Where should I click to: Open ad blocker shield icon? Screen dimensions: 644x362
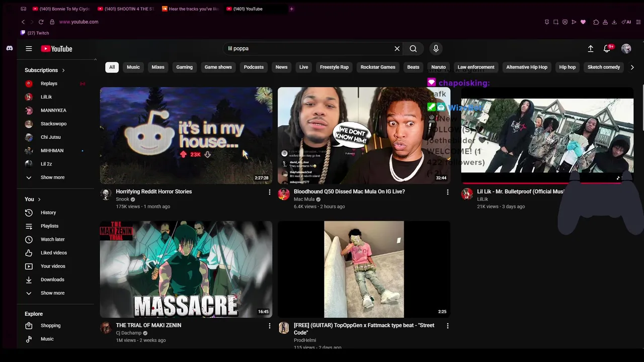point(565,22)
